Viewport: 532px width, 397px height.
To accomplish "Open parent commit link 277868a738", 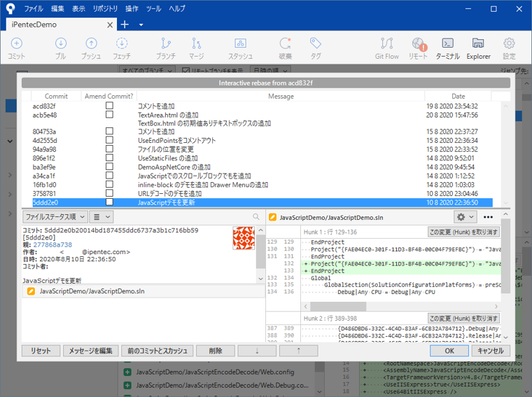I will (x=52, y=244).
